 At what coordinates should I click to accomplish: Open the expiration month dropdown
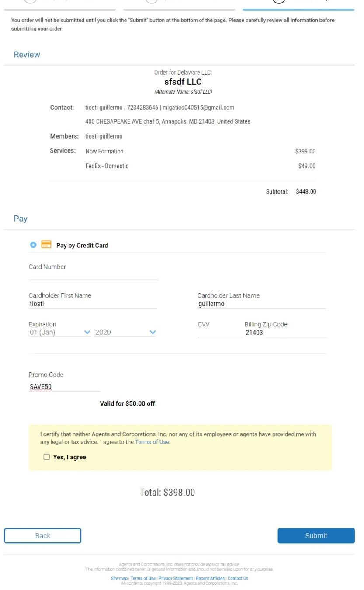(60, 332)
